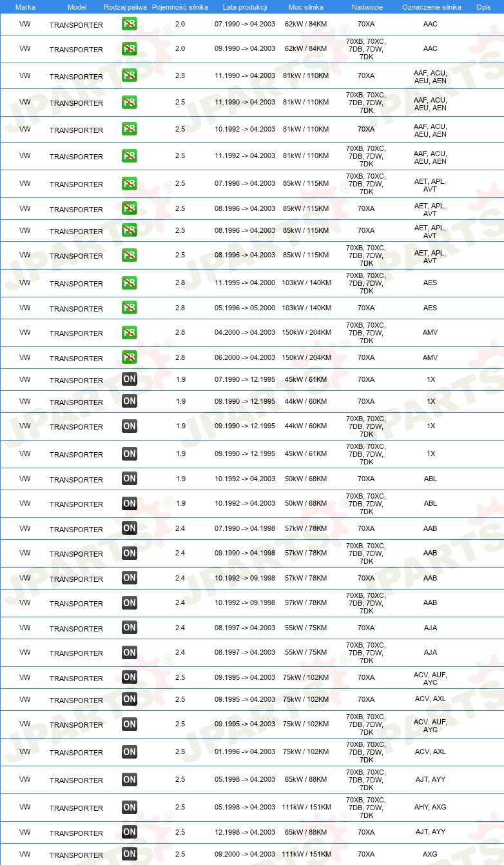The image size is (504, 865).
Task: Select the Pojemność silnika column header
Action: tap(180, 6)
